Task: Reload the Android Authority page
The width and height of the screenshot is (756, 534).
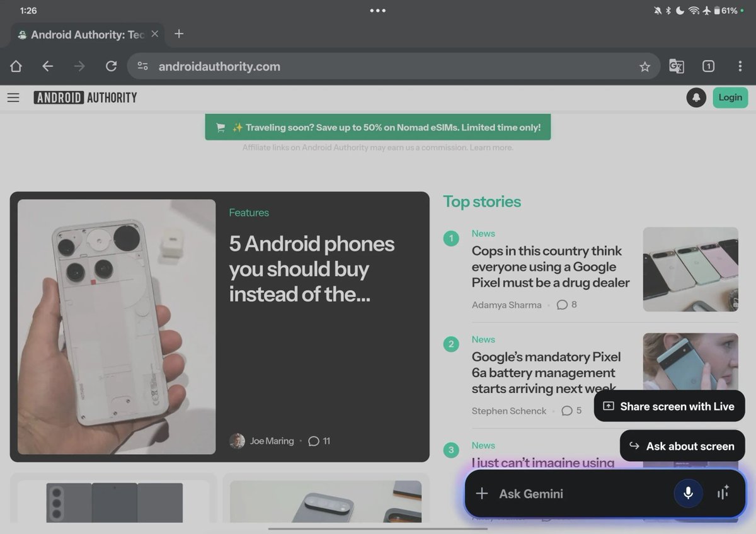Action: pos(112,66)
